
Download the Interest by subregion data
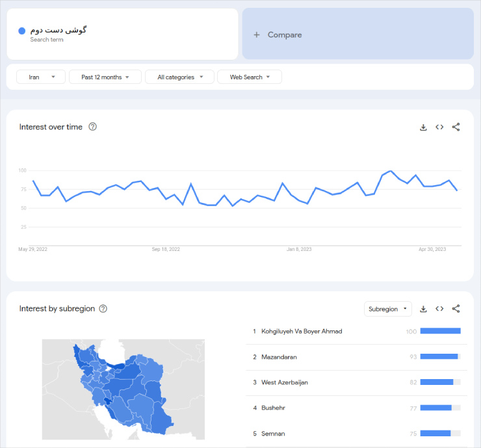click(x=423, y=309)
